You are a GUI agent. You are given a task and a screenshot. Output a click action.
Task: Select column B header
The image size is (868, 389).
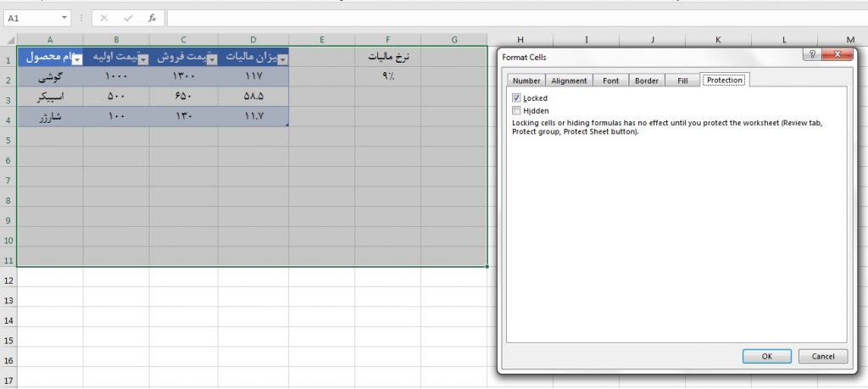click(116, 40)
